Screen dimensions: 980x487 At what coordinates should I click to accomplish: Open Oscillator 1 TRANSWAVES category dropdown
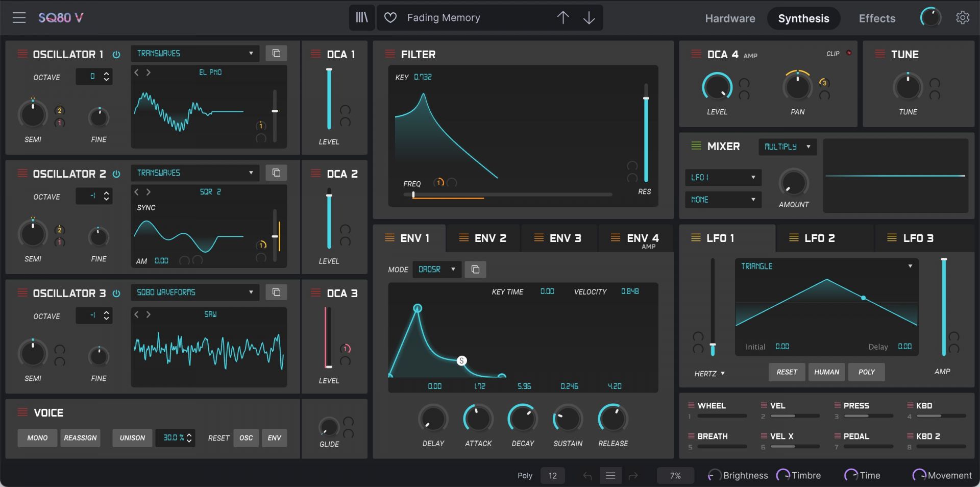coord(195,53)
